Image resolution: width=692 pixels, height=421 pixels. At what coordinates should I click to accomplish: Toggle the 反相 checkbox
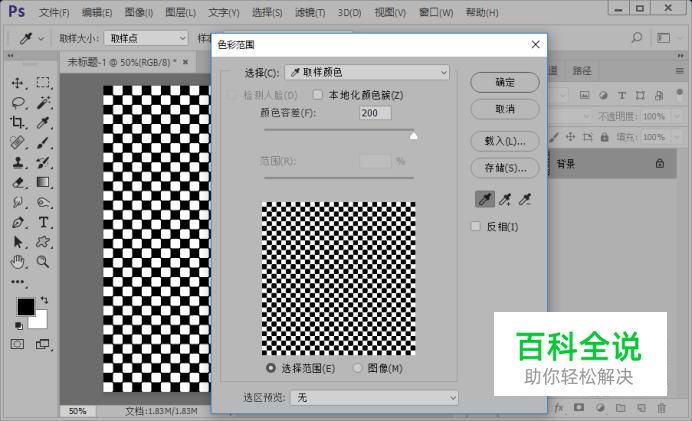(x=476, y=226)
